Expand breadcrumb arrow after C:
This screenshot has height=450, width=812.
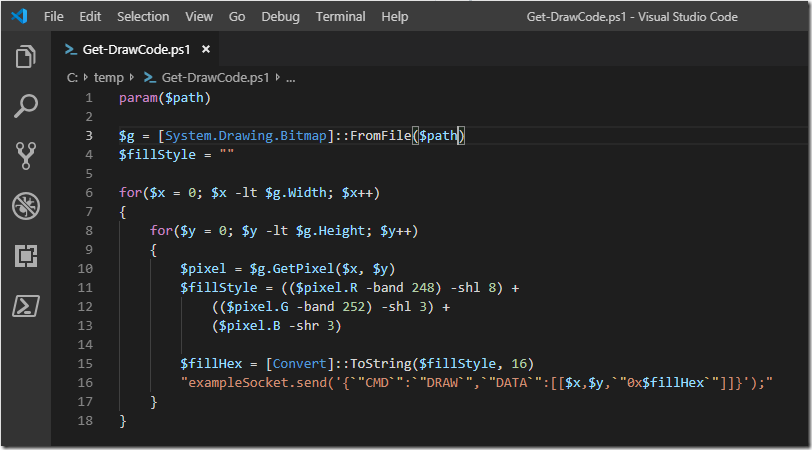point(85,78)
